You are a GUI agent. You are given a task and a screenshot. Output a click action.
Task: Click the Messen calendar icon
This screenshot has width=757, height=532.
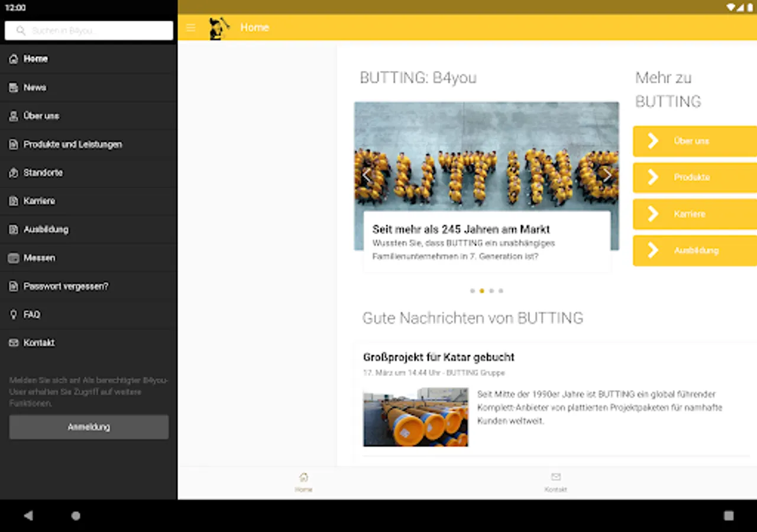14,258
